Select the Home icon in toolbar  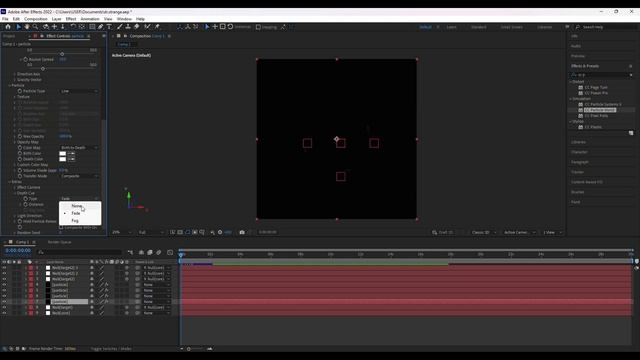click(x=8, y=27)
